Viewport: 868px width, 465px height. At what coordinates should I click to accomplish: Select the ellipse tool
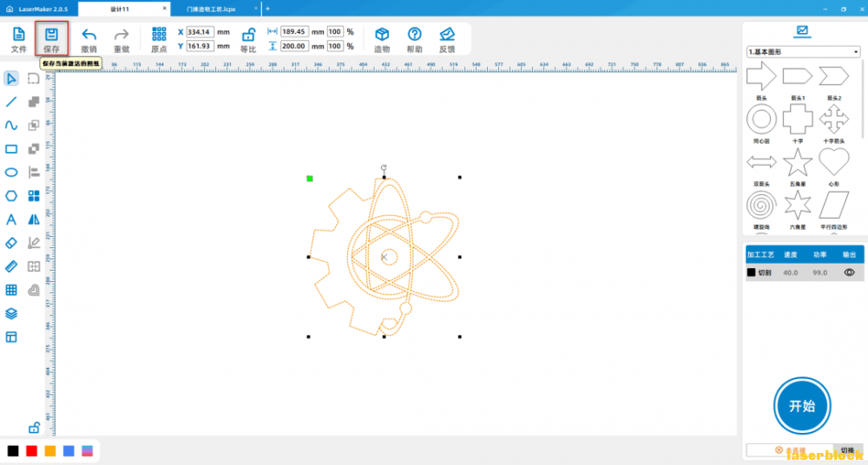click(x=11, y=172)
